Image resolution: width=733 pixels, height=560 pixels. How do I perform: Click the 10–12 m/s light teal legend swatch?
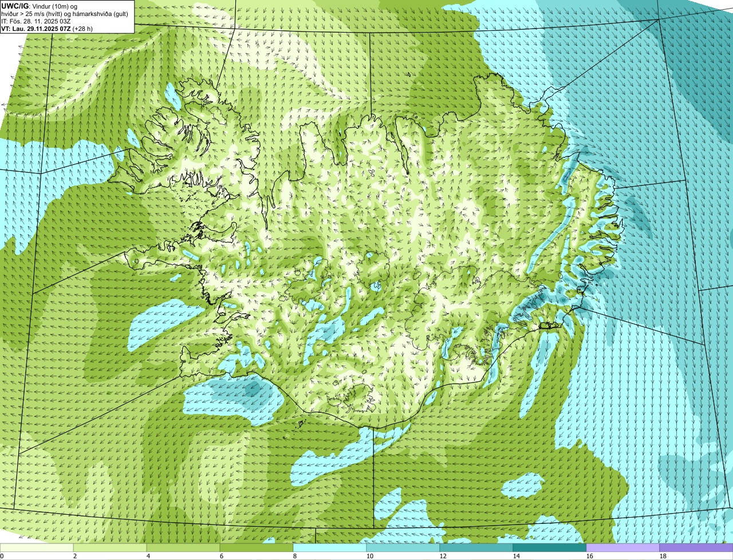(403, 547)
